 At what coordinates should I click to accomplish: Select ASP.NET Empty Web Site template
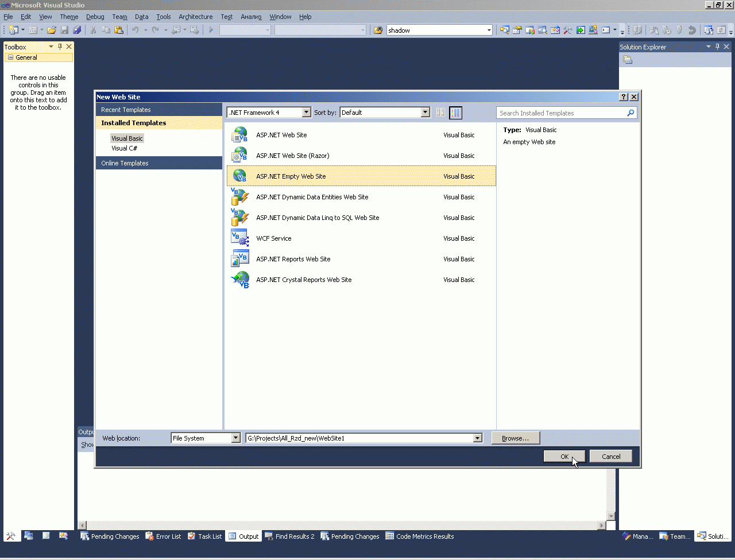pyautogui.click(x=361, y=176)
